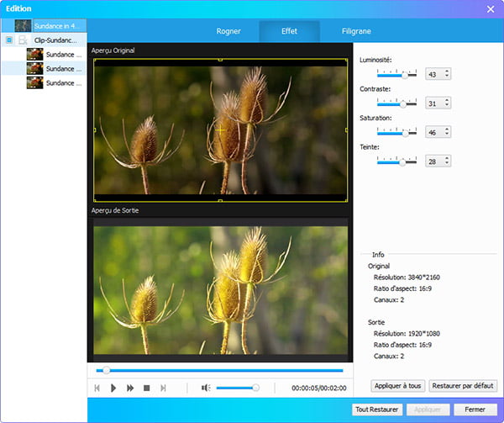Decrease the Contraste value with the down arrow
The width and height of the screenshot is (504, 423).
[446, 106]
